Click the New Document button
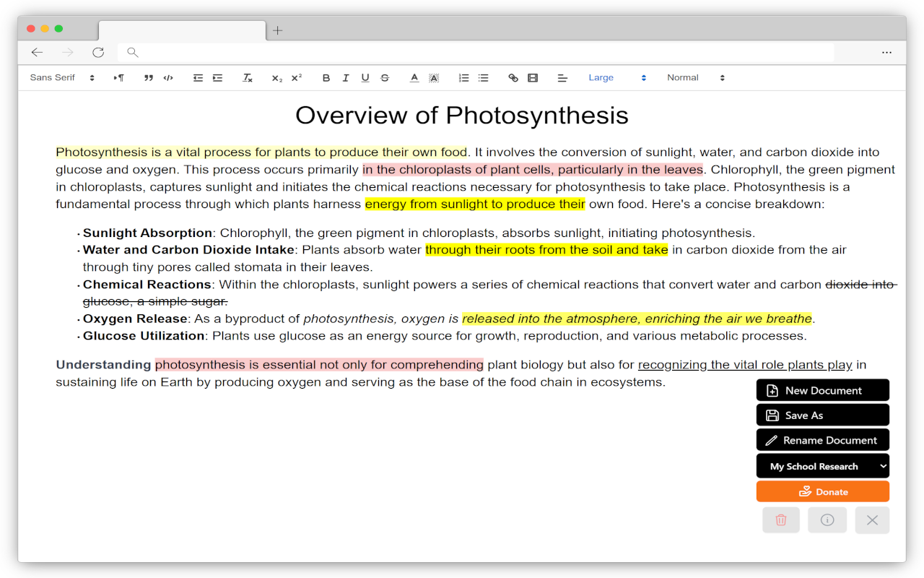The width and height of the screenshot is (924, 578). 822,390
